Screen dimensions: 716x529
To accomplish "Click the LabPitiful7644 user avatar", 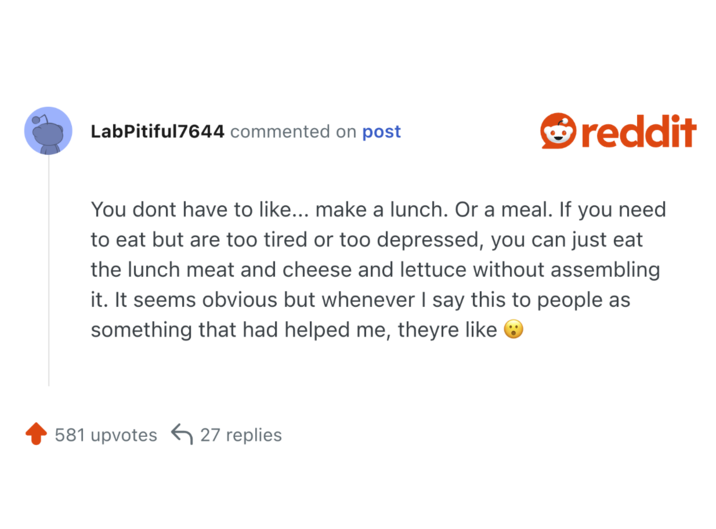I will pyautogui.click(x=48, y=131).
